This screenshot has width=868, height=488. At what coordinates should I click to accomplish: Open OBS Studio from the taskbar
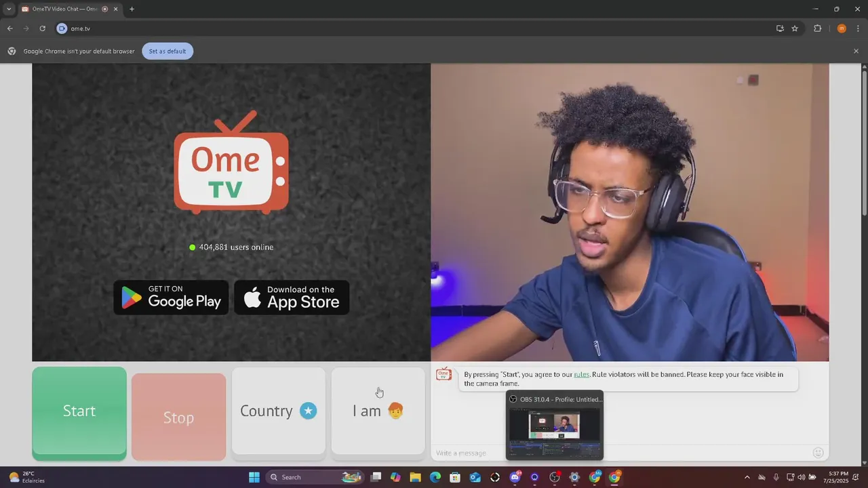(555, 477)
